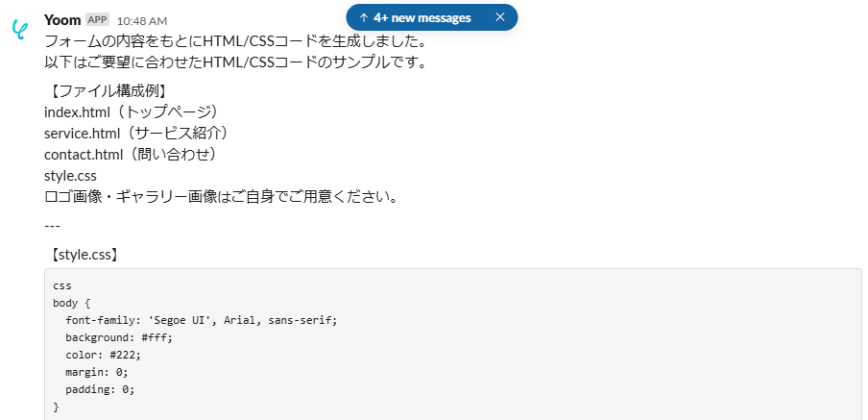Click the style.css line in file list
This screenshot has width=868, height=420.
click(70, 175)
